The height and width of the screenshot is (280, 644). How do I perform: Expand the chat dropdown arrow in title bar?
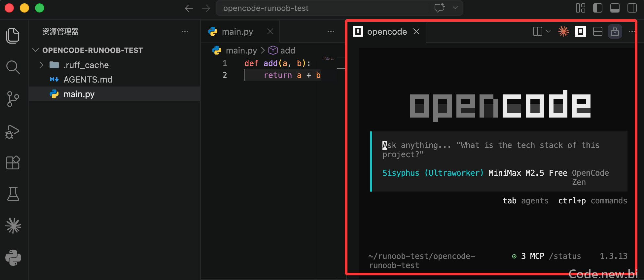pyautogui.click(x=455, y=8)
